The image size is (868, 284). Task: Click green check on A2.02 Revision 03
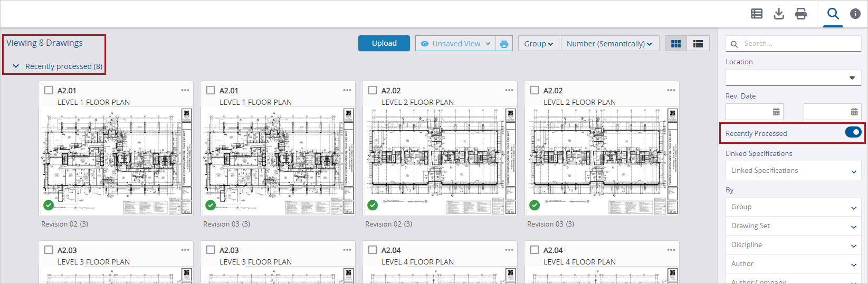pos(535,205)
